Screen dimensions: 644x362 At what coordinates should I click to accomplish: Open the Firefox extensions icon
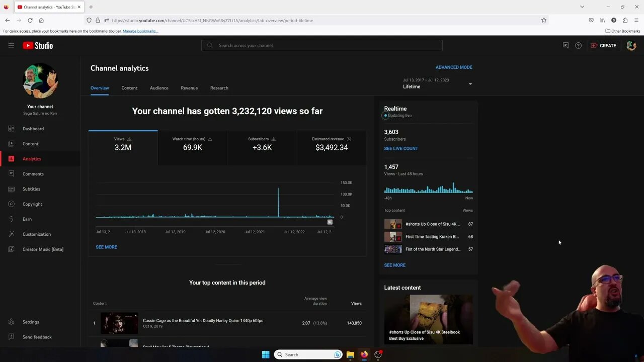pos(625,20)
